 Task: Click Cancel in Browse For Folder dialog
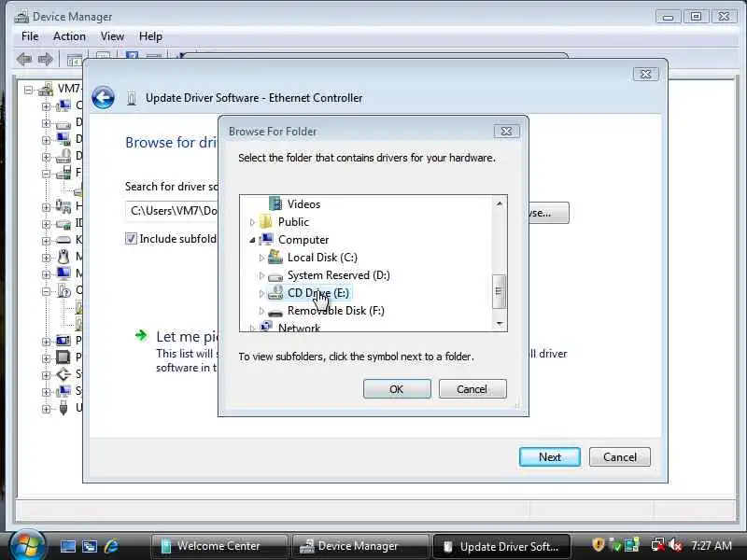pyautogui.click(x=472, y=389)
